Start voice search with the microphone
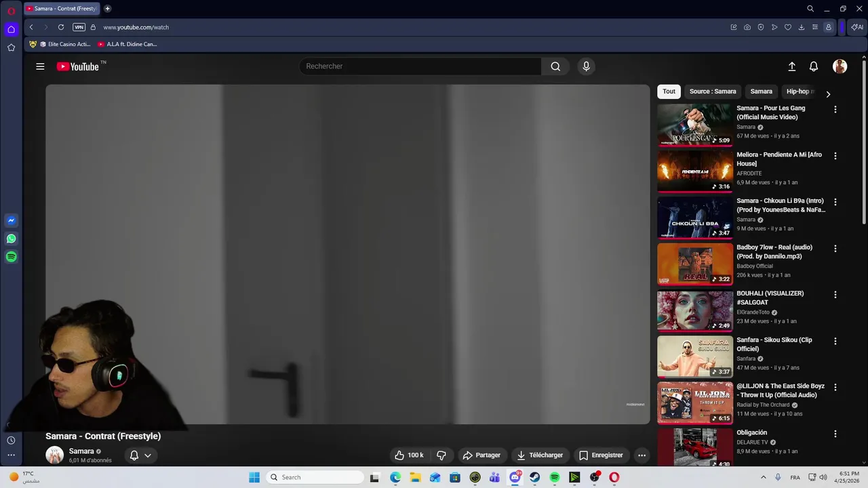The image size is (868, 488). pyautogui.click(x=587, y=66)
